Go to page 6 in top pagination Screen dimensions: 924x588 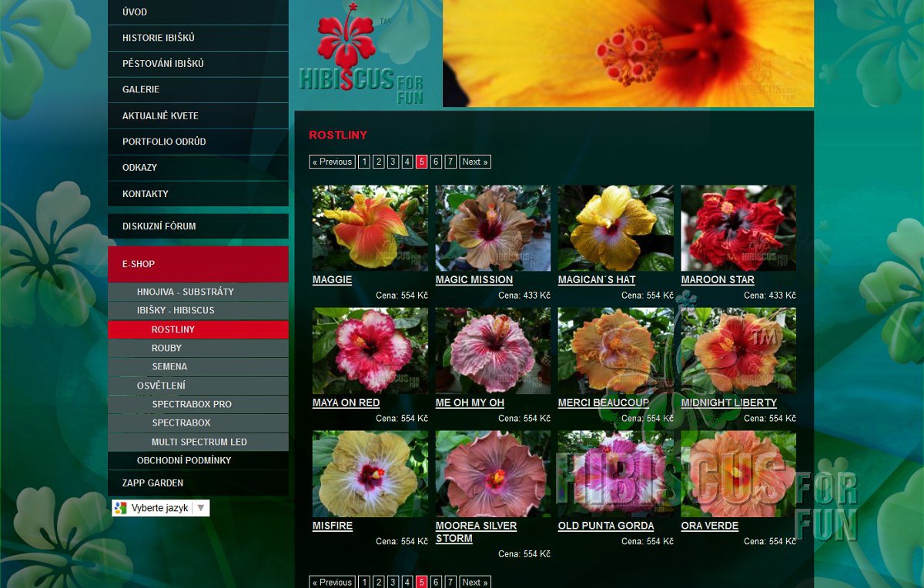(x=436, y=162)
